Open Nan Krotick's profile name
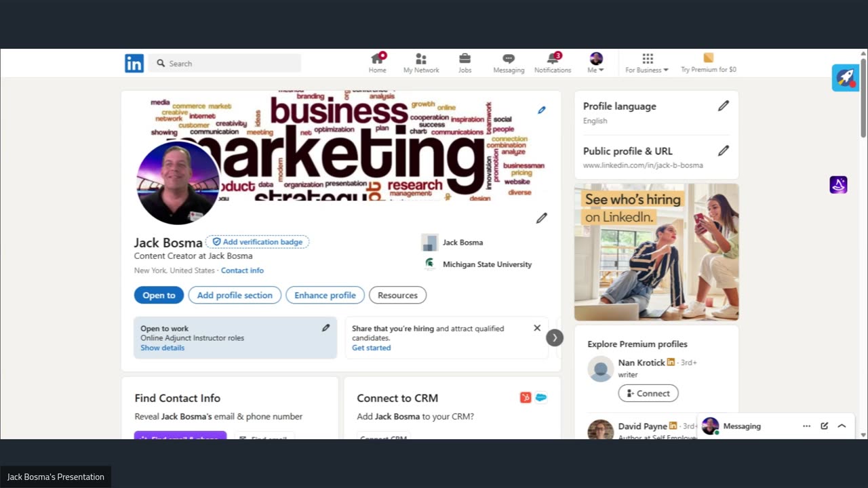 point(642,363)
